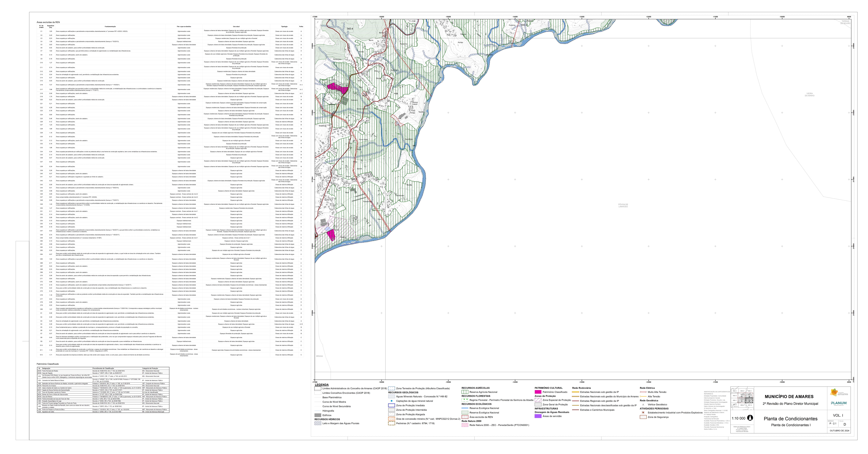The width and height of the screenshot is (868, 454).
Task: Click the Ponte Romana de Rodas row
Action: [x=103, y=371]
